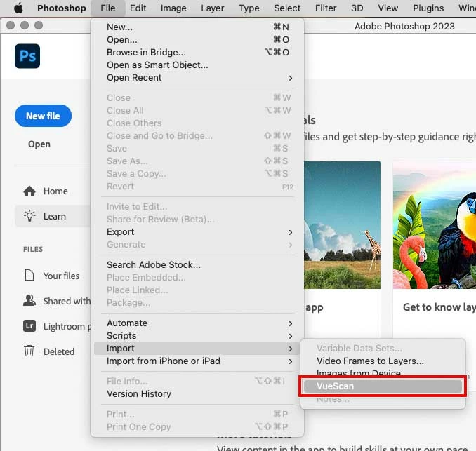Click the Apple menu icon
The height and width of the screenshot is (451, 476).
[x=18, y=8]
